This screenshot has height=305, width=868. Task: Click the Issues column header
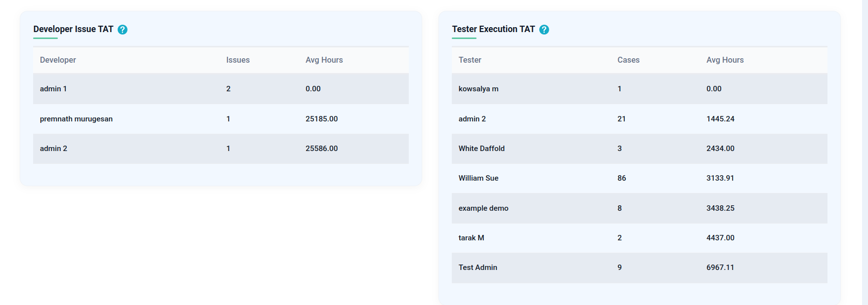click(x=238, y=60)
